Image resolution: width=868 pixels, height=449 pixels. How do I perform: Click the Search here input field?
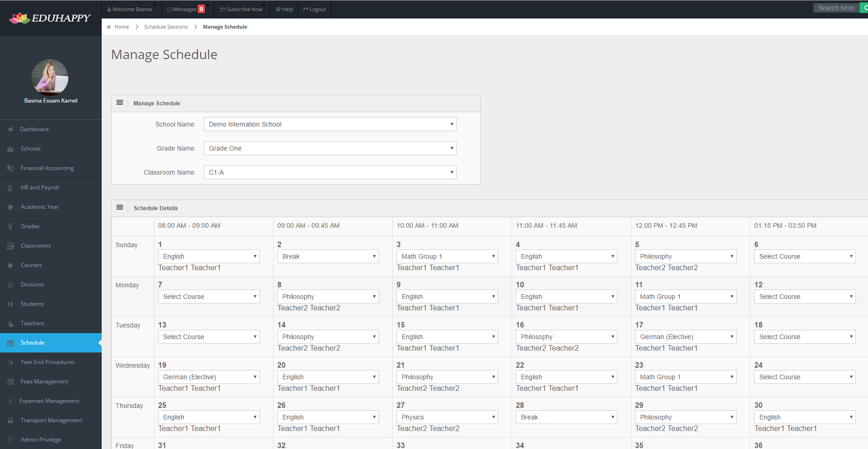(836, 8)
